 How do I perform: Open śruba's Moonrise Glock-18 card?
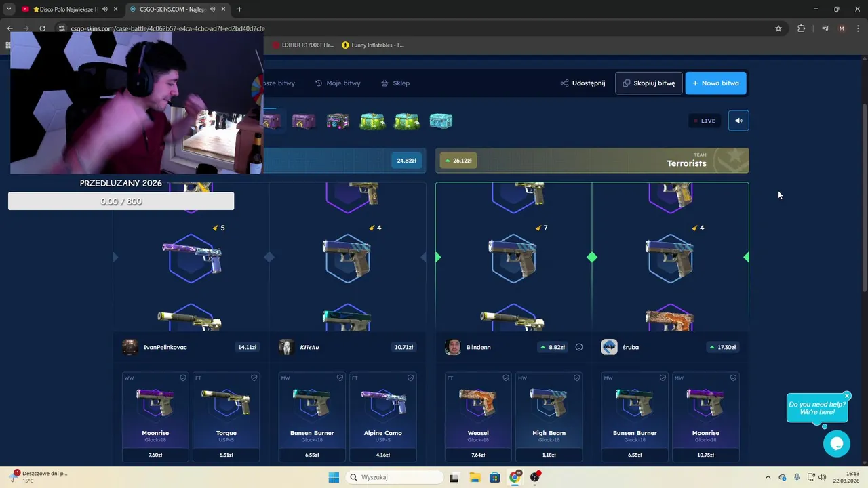(x=706, y=416)
